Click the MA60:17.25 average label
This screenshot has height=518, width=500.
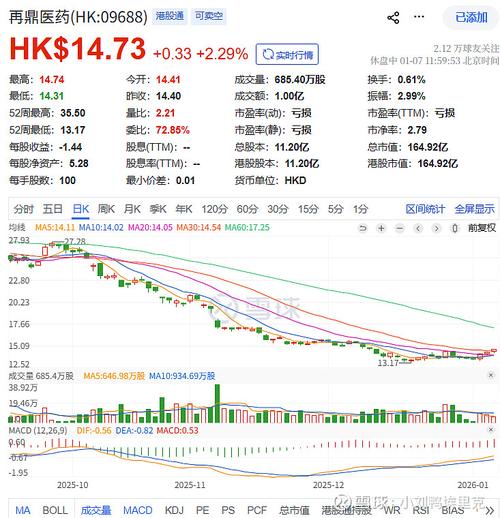click(x=247, y=228)
